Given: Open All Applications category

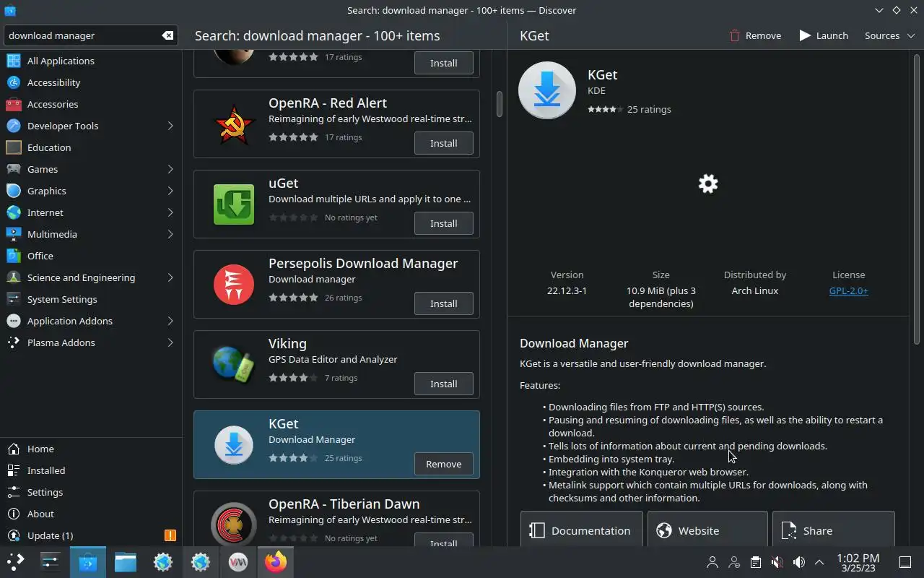Looking at the screenshot, I should 91,61.
